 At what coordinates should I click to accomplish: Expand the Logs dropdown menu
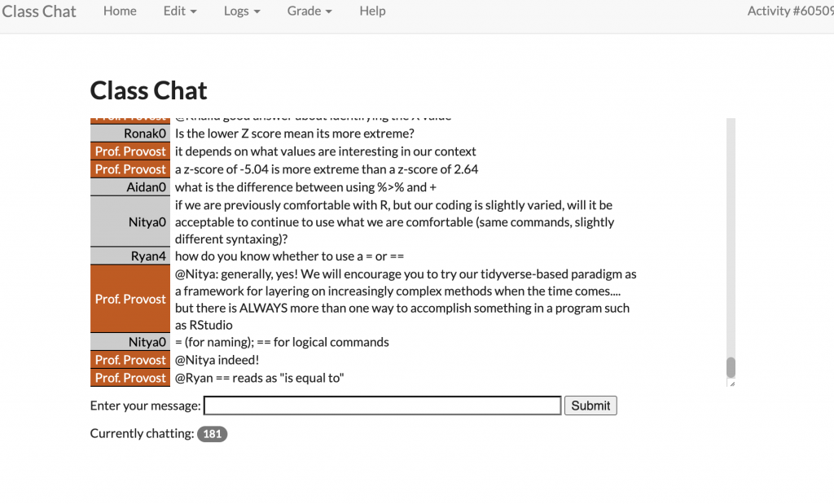pyautogui.click(x=242, y=11)
